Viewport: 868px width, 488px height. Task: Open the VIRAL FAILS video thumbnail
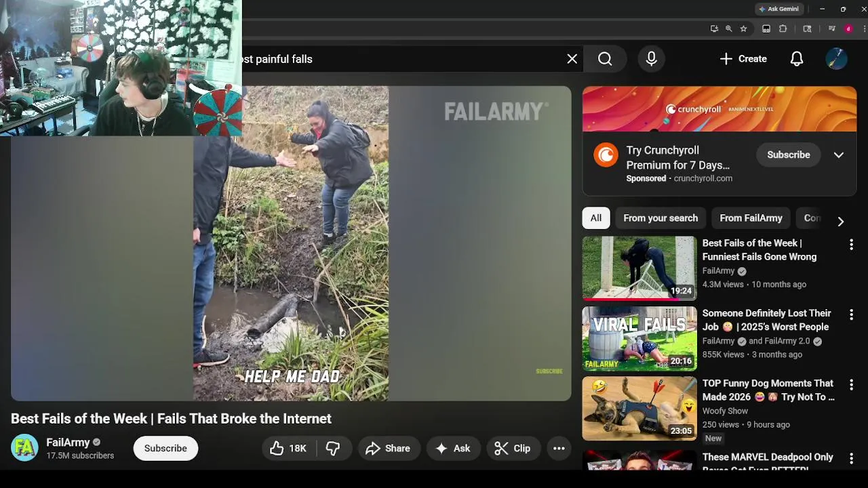pyautogui.click(x=639, y=338)
